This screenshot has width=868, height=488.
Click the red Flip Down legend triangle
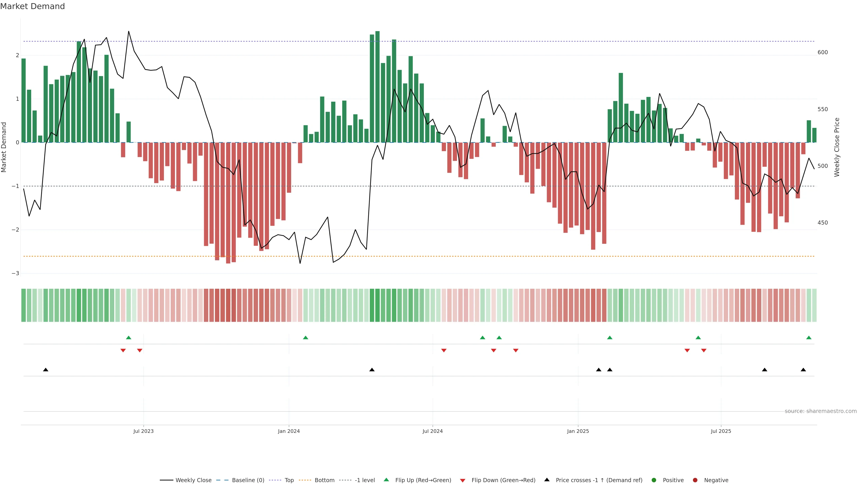[463, 480]
